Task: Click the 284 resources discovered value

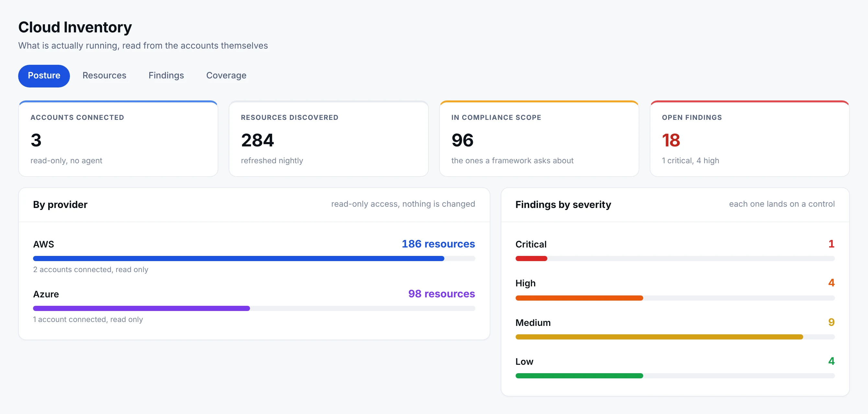Action: 257,140
